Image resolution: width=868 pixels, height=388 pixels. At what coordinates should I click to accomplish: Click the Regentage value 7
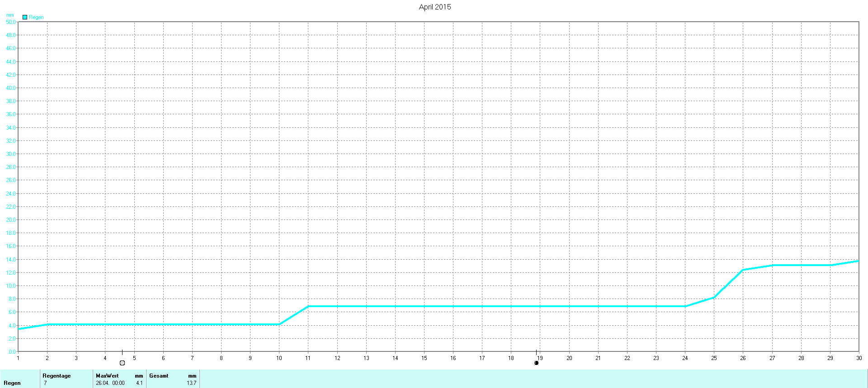coord(45,383)
